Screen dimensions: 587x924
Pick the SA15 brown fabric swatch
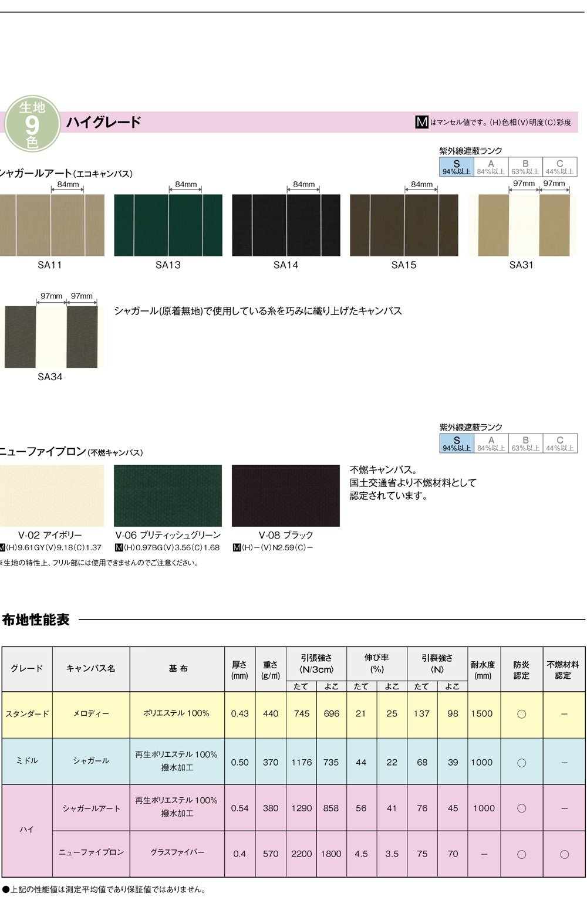coord(404,225)
